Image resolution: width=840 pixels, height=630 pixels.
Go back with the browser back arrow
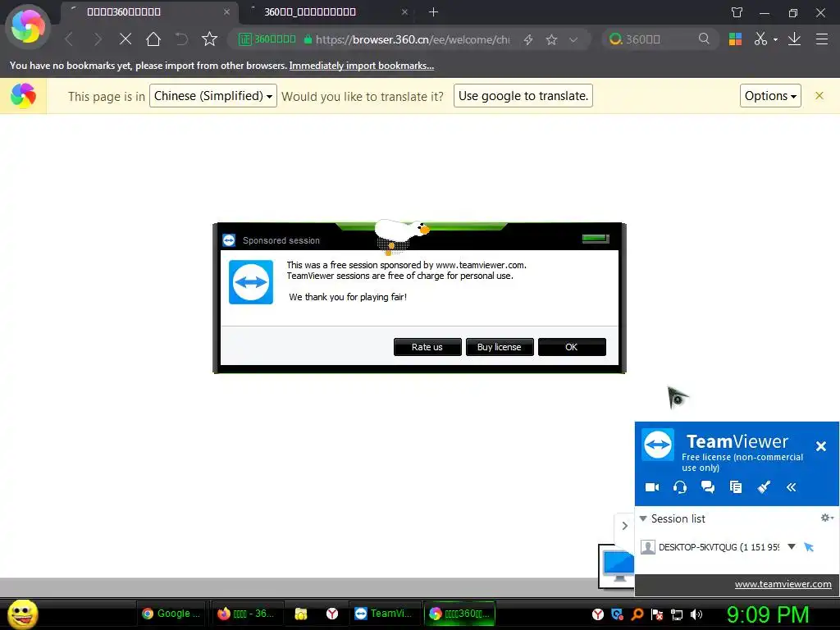(x=69, y=39)
